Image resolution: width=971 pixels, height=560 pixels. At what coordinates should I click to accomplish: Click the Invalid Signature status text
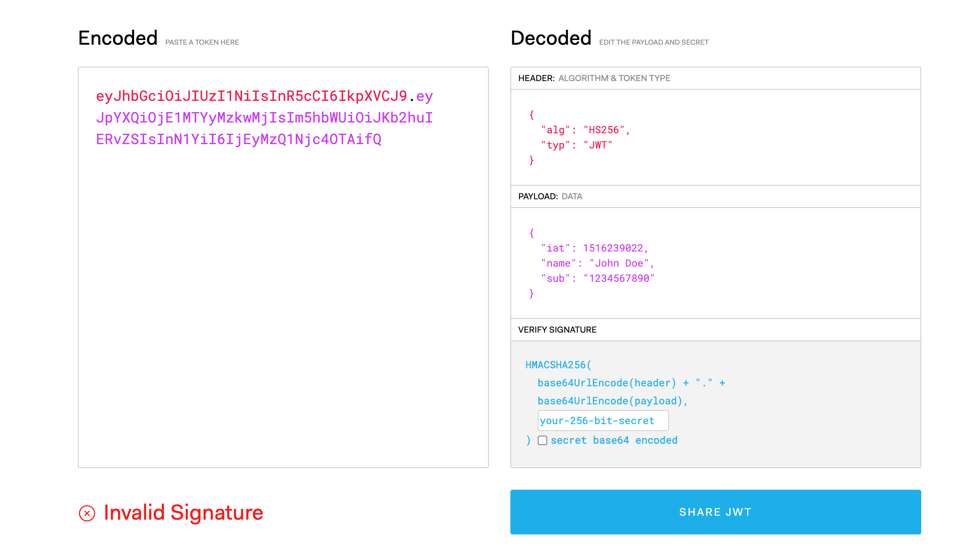coord(183,513)
